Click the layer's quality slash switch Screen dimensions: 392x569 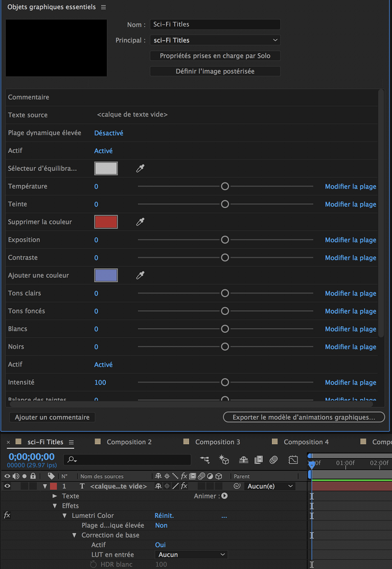click(175, 486)
